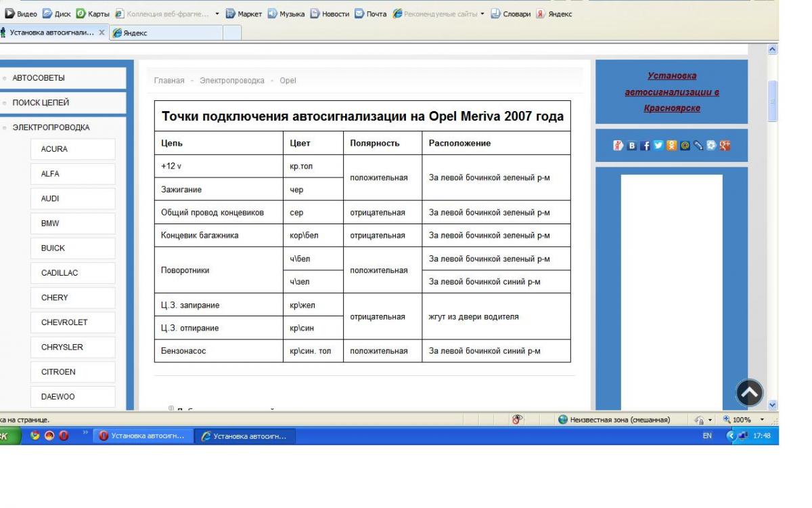Share page on Twitter icon
Image resolution: width=812 pixels, height=508 pixels.
(658, 145)
